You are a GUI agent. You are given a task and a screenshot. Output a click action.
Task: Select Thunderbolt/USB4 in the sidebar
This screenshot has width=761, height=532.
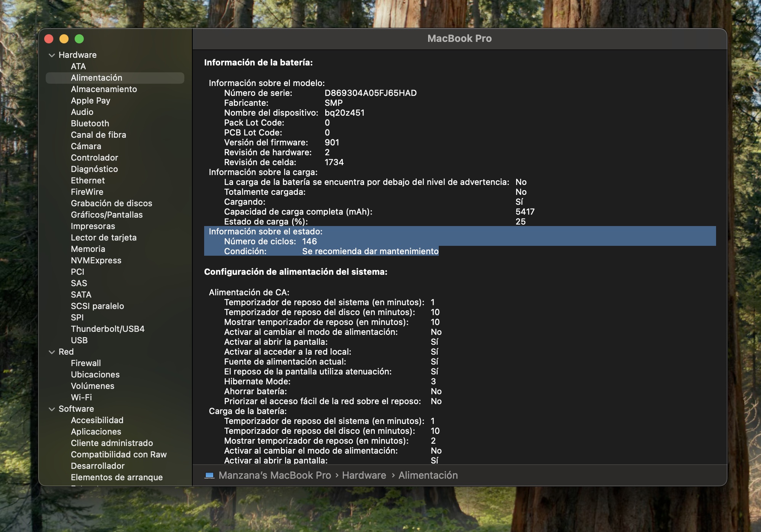pos(107,329)
